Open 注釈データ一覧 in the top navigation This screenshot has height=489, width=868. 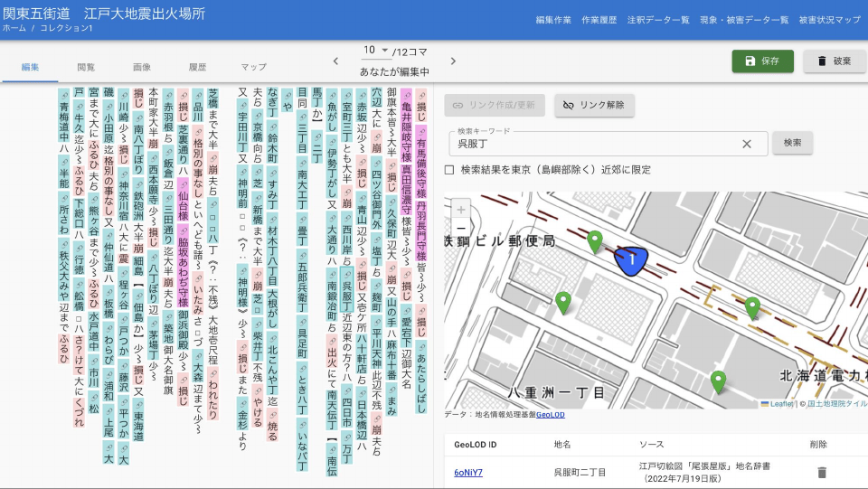(658, 20)
